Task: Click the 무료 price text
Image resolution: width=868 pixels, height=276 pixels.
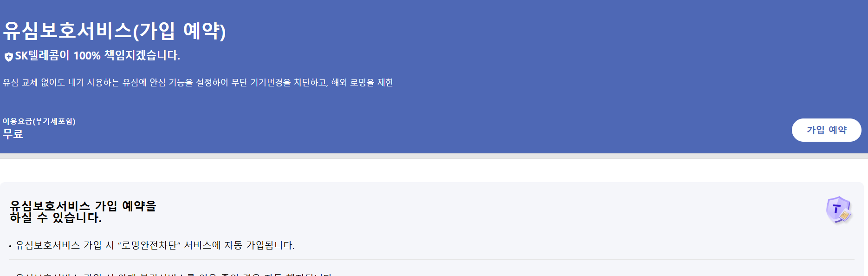Action: pyautogui.click(x=13, y=134)
